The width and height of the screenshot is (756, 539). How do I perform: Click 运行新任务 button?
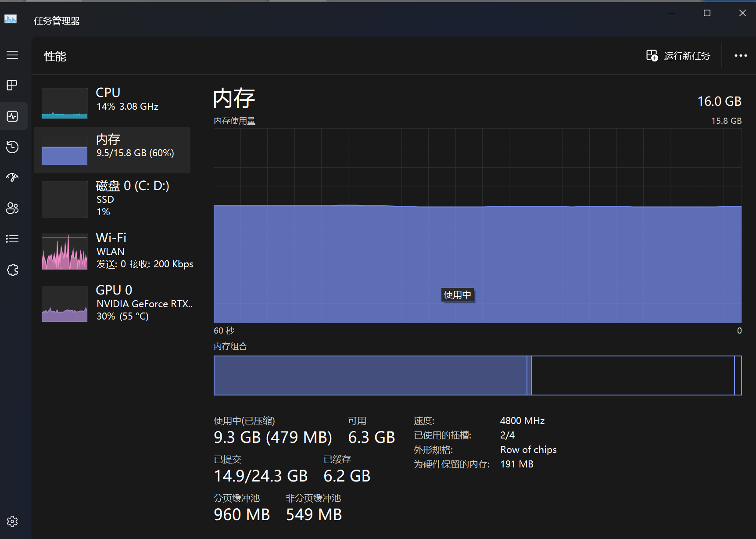coord(678,56)
